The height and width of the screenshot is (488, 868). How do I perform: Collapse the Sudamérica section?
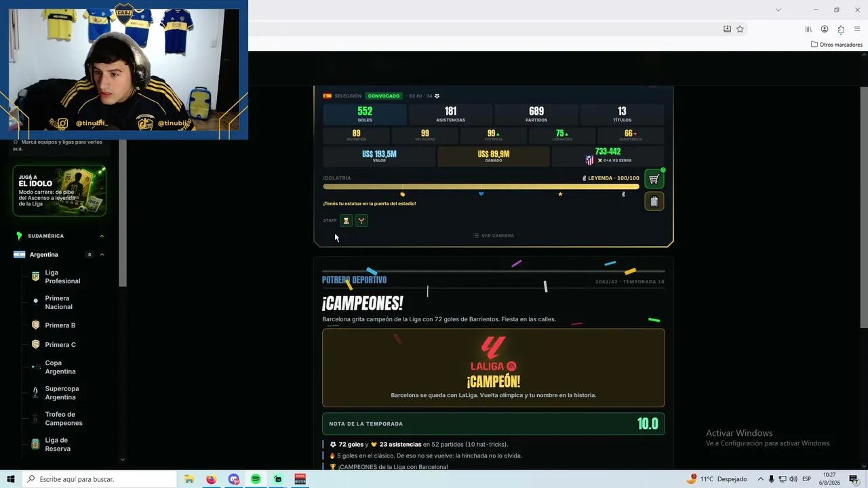(102, 236)
